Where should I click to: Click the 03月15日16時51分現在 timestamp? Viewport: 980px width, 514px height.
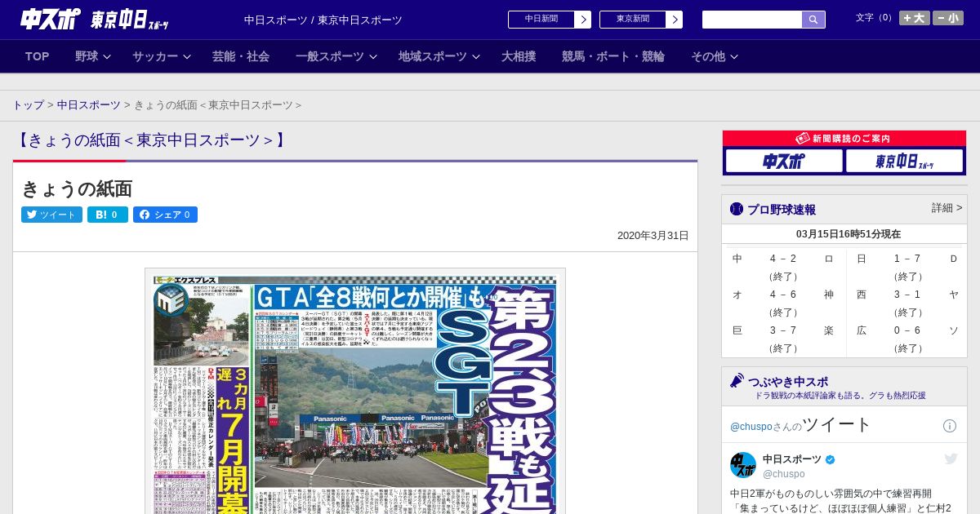849,234
